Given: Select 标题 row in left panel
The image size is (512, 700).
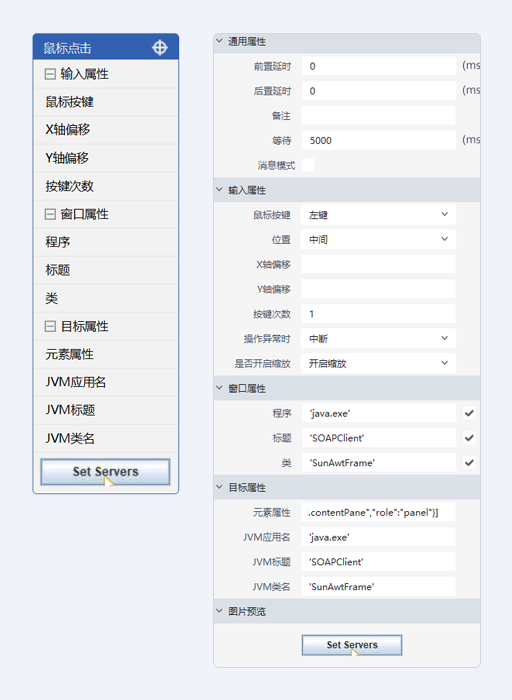Looking at the screenshot, I should [x=106, y=270].
